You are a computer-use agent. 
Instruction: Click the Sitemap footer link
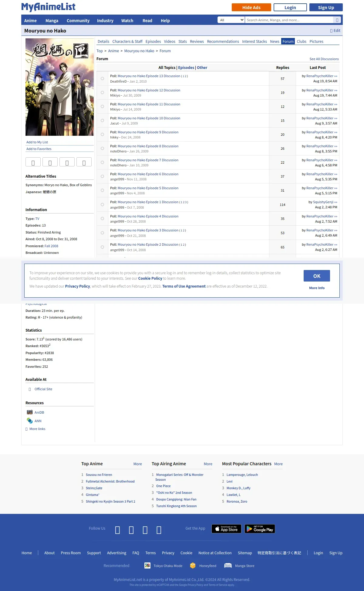point(245,553)
